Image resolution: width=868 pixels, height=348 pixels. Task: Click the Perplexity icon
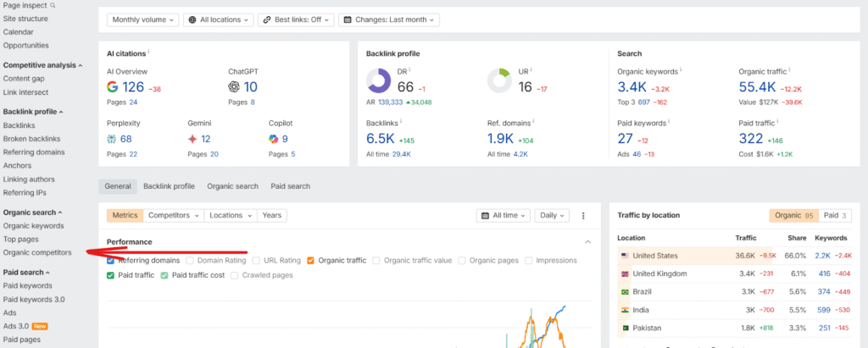(x=112, y=139)
